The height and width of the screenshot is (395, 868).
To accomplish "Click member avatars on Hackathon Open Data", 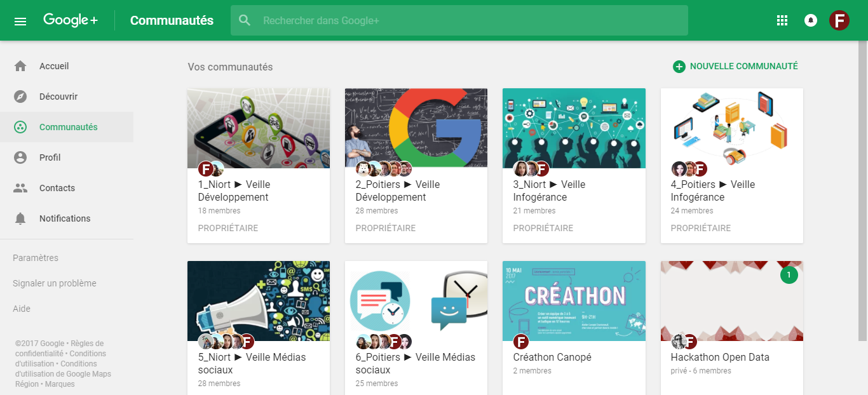I will click(684, 342).
